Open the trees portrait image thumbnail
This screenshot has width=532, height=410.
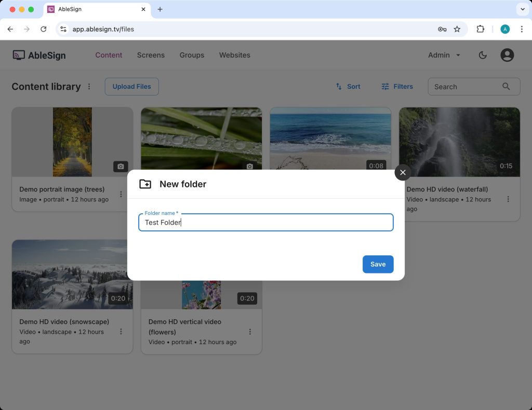[x=72, y=142]
